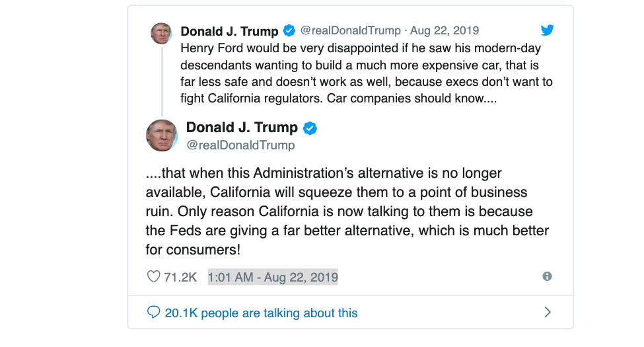This screenshot has height=347, width=644.
Task: Like the tweet with the heart icon
Action: (x=153, y=277)
